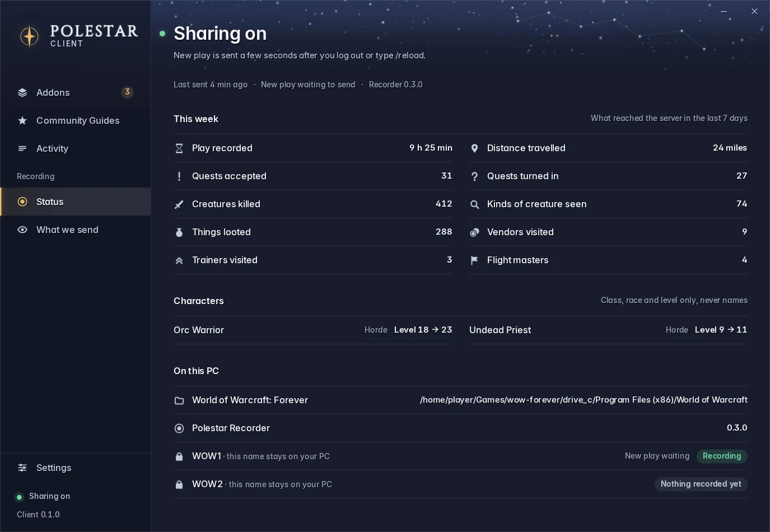Click the Recorder 0.3.0 text in the header
This screenshot has width=770, height=532.
[395, 85]
